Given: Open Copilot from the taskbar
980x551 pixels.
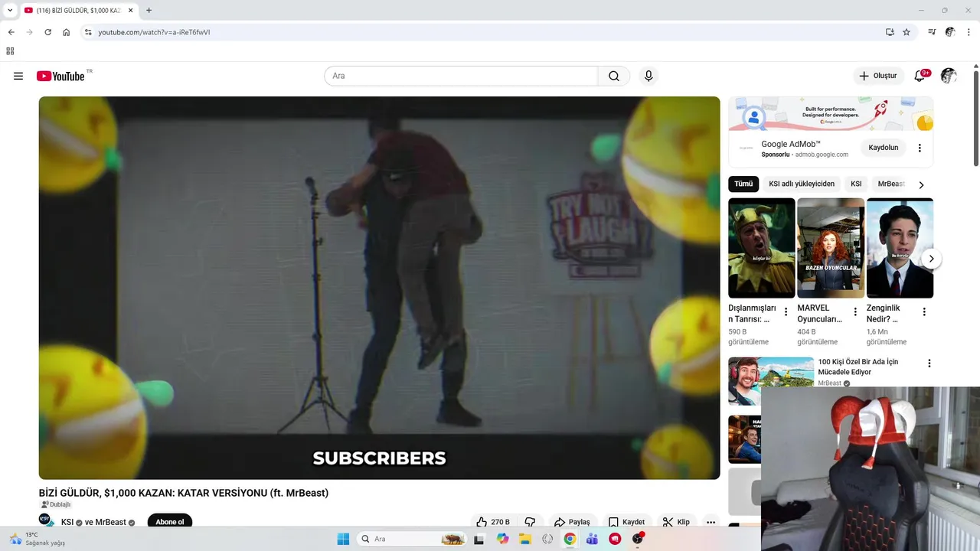Looking at the screenshot, I should (x=502, y=539).
